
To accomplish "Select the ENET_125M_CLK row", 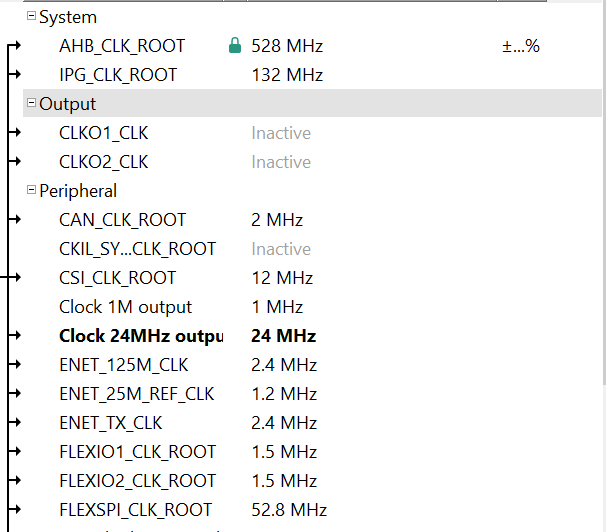I will [124, 365].
